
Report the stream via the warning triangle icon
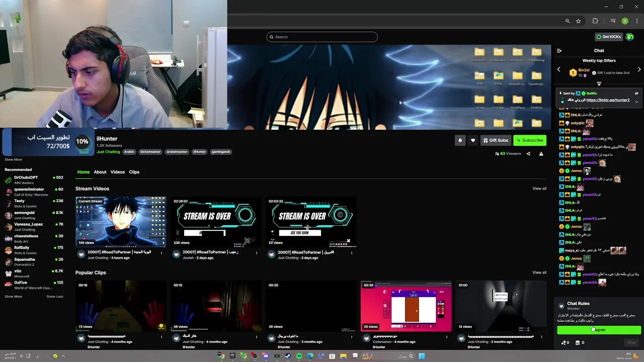[x=541, y=154]
